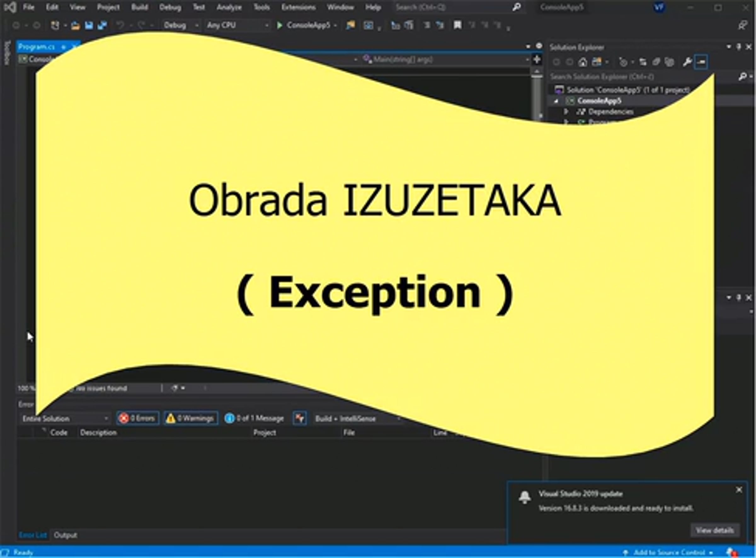Click the split editor plus icon
Screen dimensions: 756x558
click(x=537, y=60)
